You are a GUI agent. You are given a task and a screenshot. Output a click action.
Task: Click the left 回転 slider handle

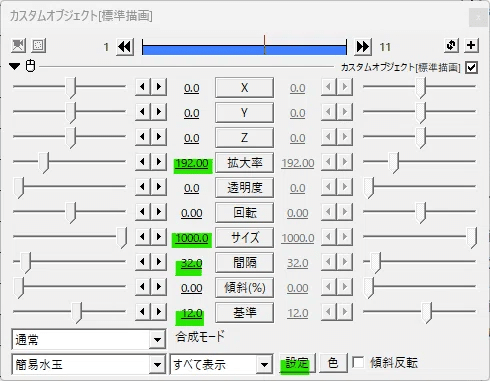coord(71,213)
